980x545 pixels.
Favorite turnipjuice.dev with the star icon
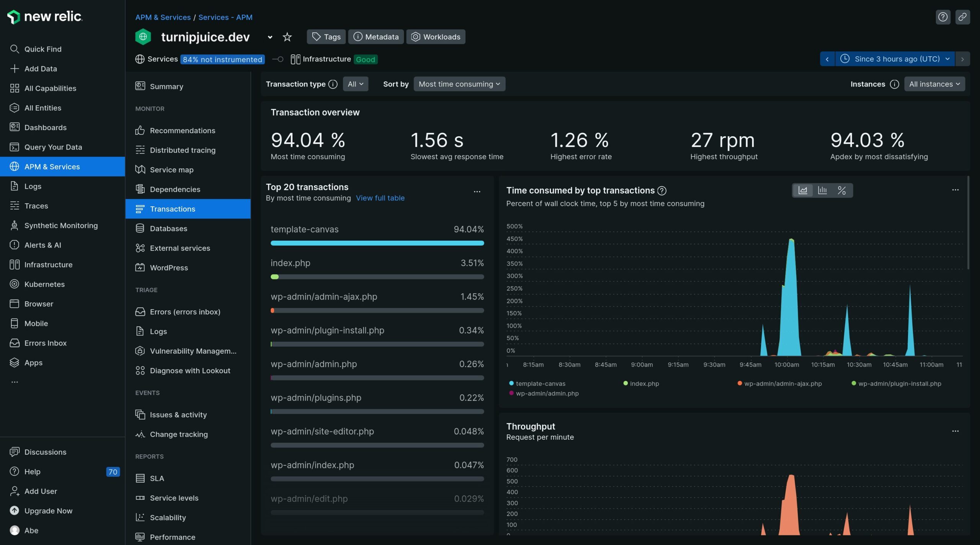click(287, 37)
